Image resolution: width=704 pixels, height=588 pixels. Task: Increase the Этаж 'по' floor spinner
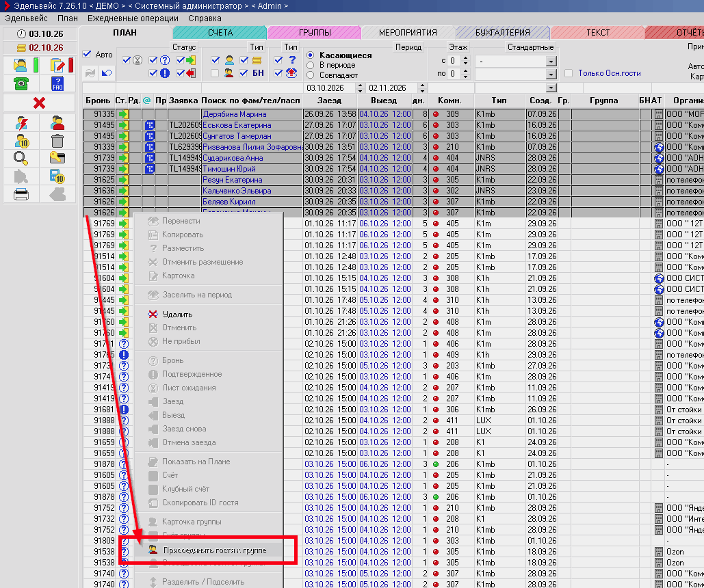point(466,71)
